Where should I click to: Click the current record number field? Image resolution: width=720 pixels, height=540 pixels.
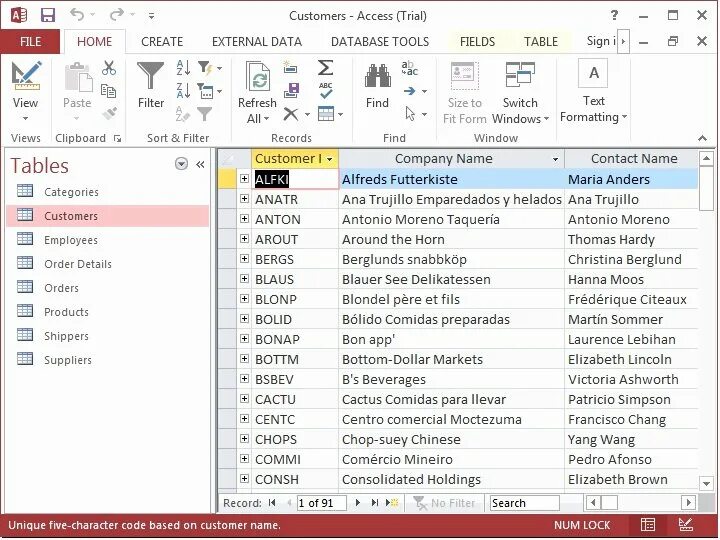tap(321, 503)
